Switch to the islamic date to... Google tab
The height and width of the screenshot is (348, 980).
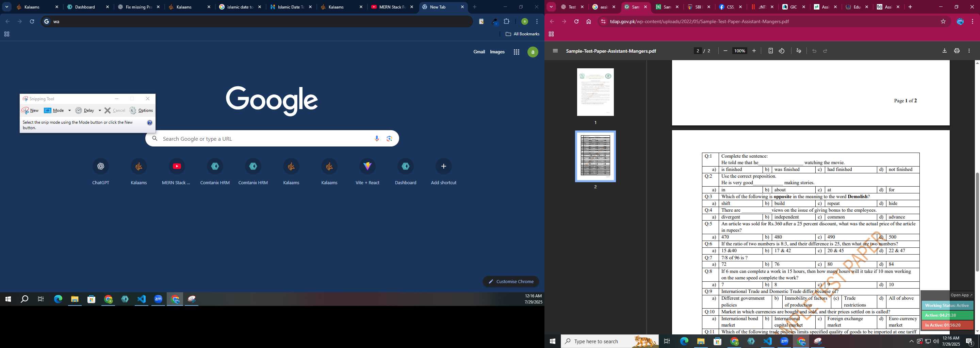(240, 7)
